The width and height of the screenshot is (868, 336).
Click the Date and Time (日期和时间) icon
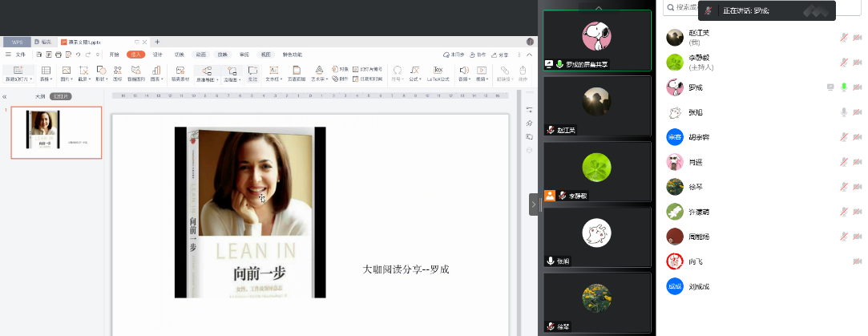tap(355, 79)
